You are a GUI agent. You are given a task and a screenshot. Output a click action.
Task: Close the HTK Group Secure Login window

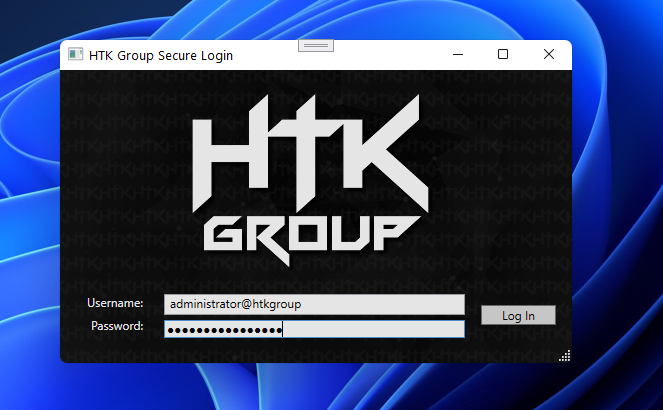(549, 55)
